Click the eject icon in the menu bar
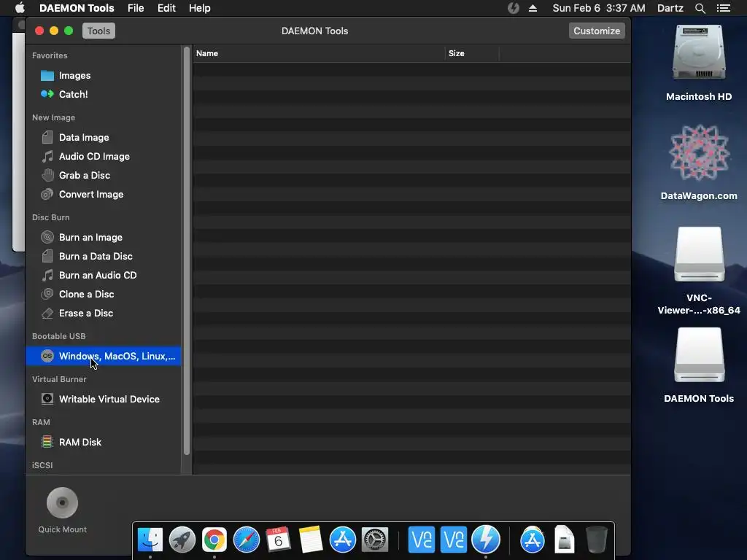The width and height of the screenshot is (747, 560). coord(533,8)
